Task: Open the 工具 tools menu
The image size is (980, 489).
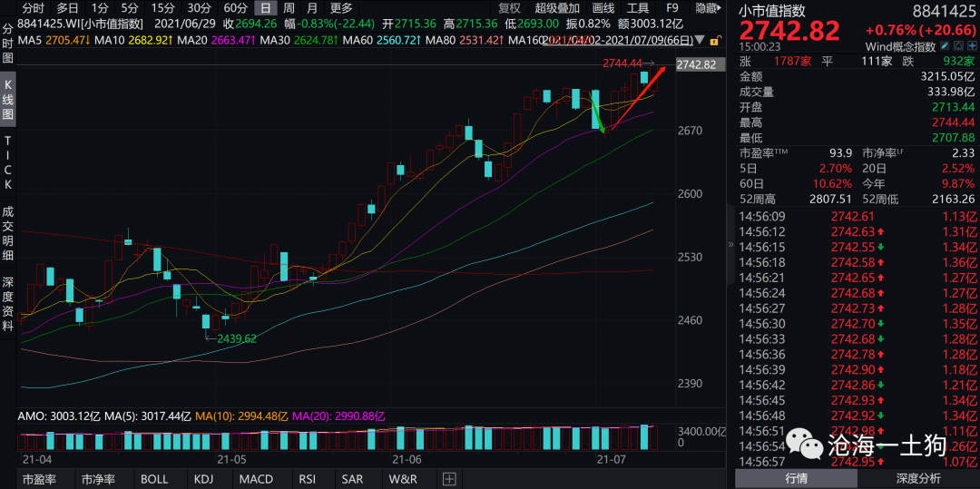Action: [638, 8]
